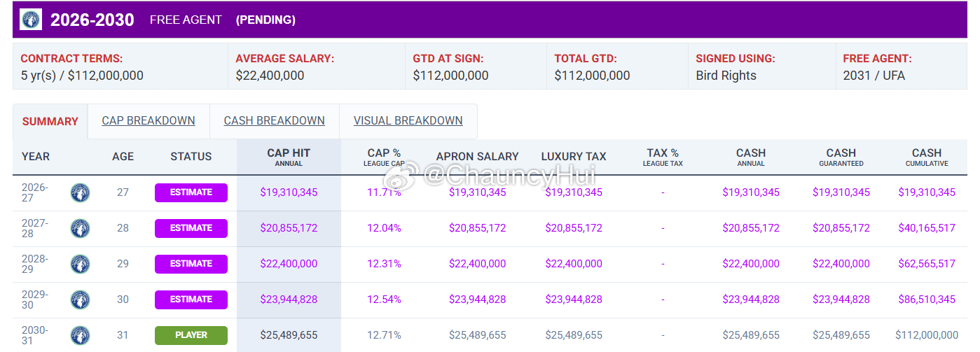This screenshot has width=980, height=352.
Task: Click the team logo in the 2026-27 row
Action: click(x=81, y=192)
